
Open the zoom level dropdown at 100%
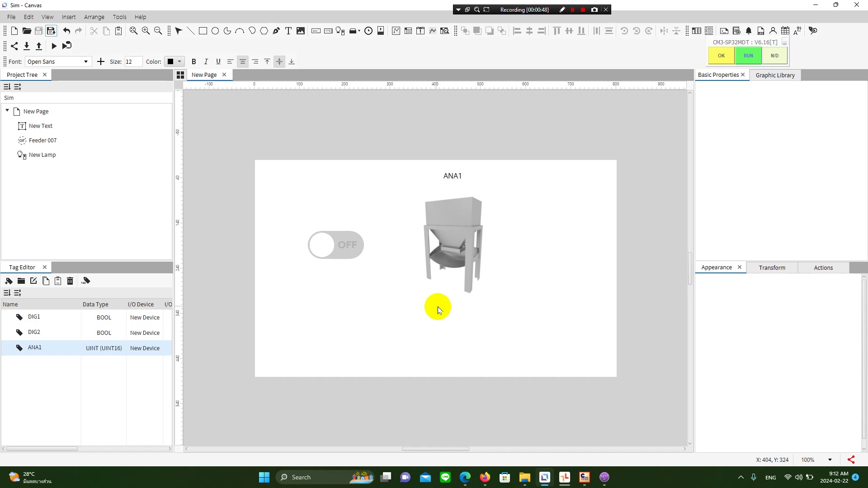(x=830, y=460)
